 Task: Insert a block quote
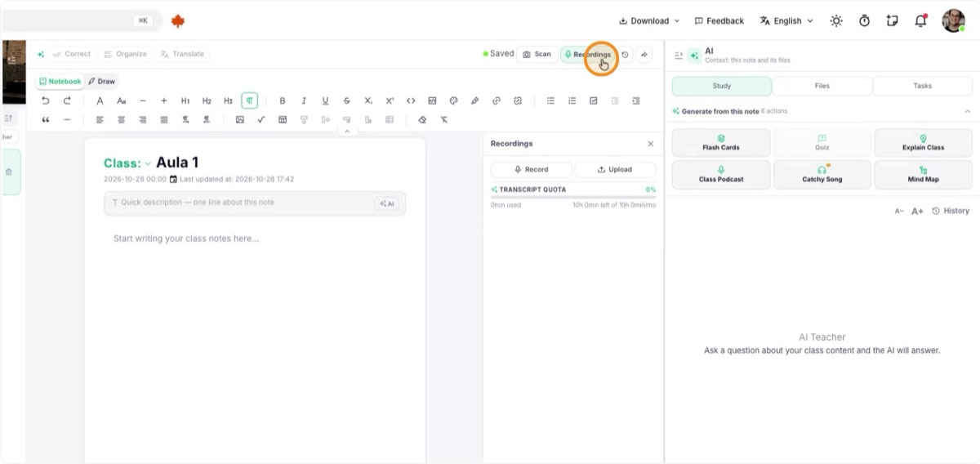pyautogui.click(x=46, y=119)
